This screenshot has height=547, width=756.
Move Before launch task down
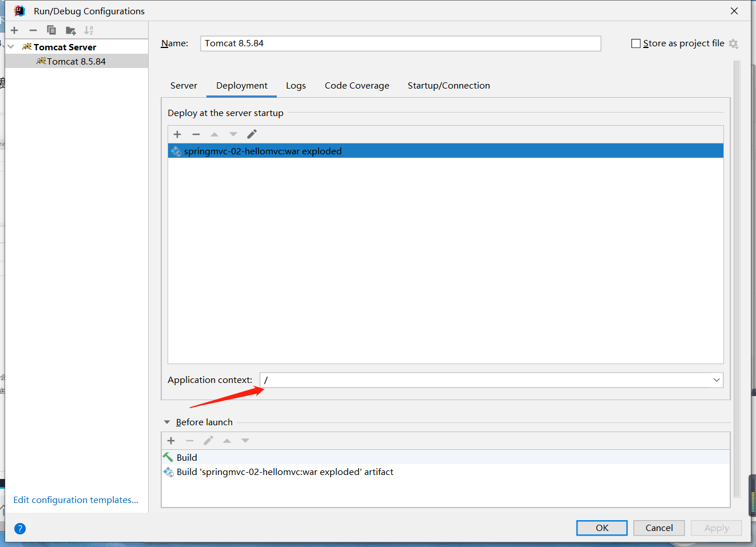click(x=245, y=441)
